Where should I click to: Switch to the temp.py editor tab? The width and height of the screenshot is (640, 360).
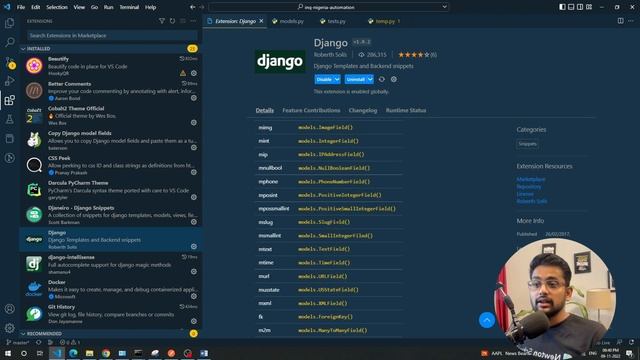[x=385, y=21]
